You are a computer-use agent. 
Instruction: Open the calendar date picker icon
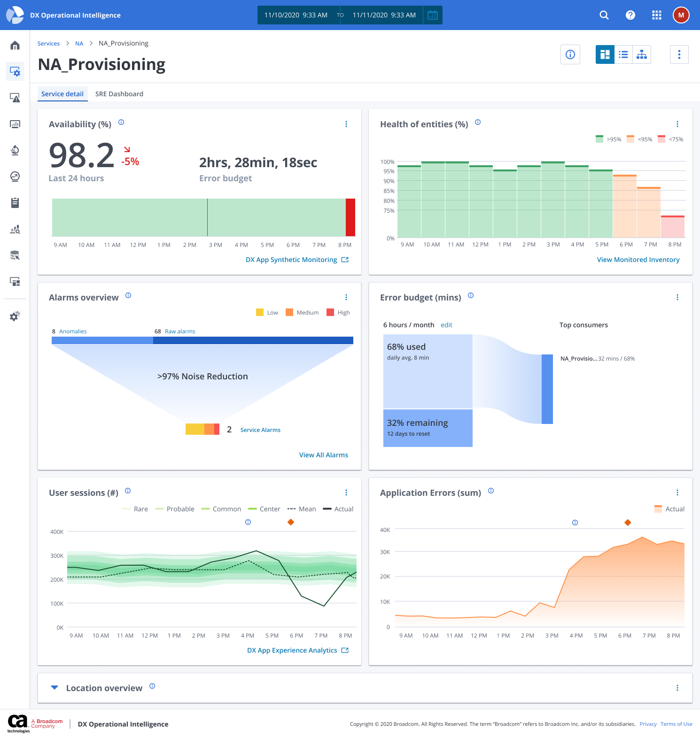pyautogui.click(x=433, y=15)
